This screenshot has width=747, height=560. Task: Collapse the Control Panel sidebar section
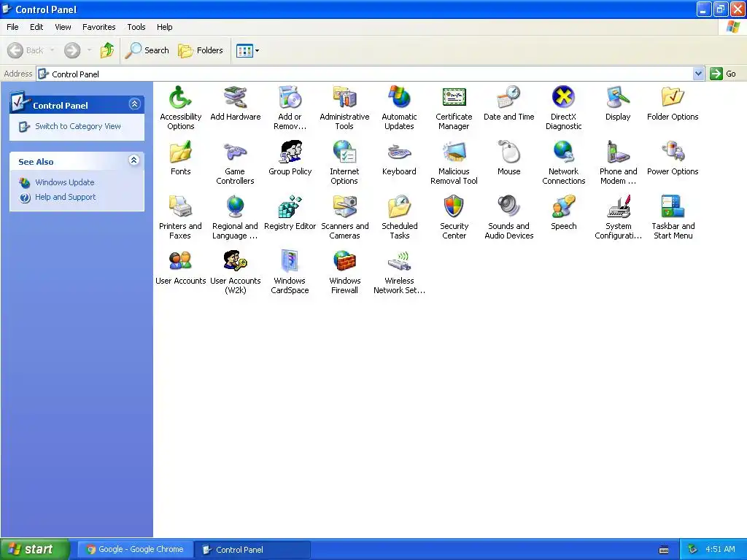(134, 104)
